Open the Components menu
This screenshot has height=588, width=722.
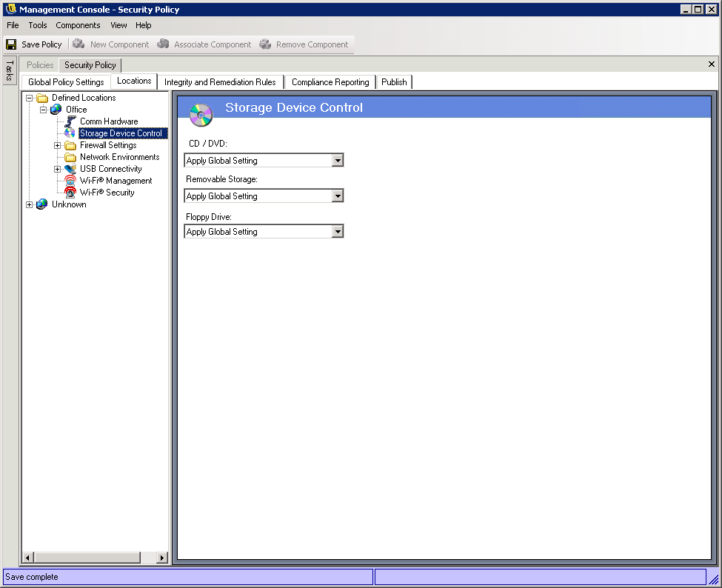click(78, 25)
